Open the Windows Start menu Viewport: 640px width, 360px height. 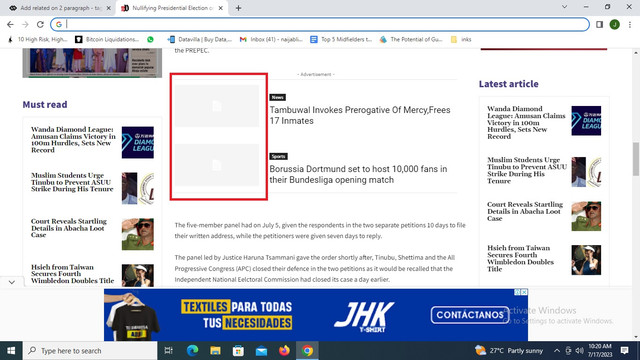pos(11,351)
